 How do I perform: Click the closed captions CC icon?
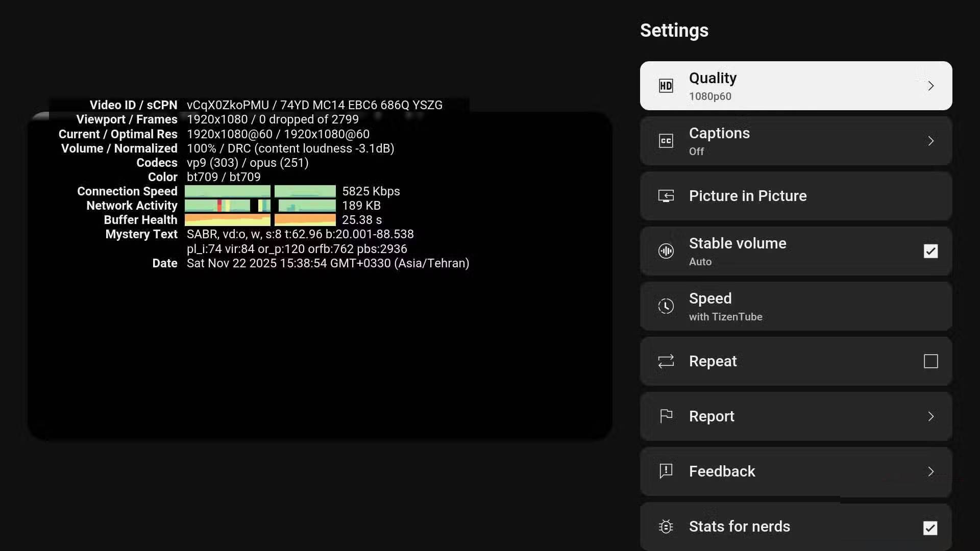point(666,140)
